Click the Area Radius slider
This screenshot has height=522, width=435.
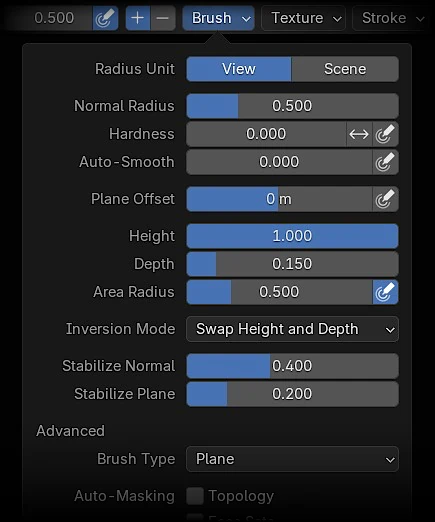(x=279, y=292)
